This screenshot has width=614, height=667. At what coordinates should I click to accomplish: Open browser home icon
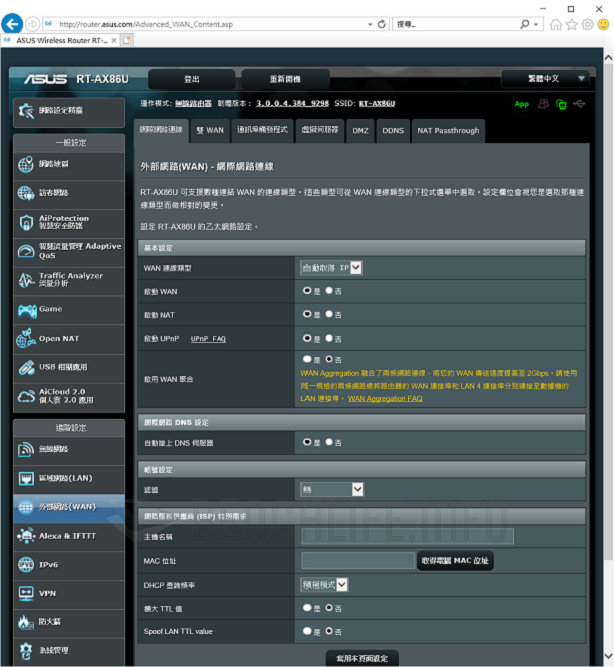coord(556,24)
